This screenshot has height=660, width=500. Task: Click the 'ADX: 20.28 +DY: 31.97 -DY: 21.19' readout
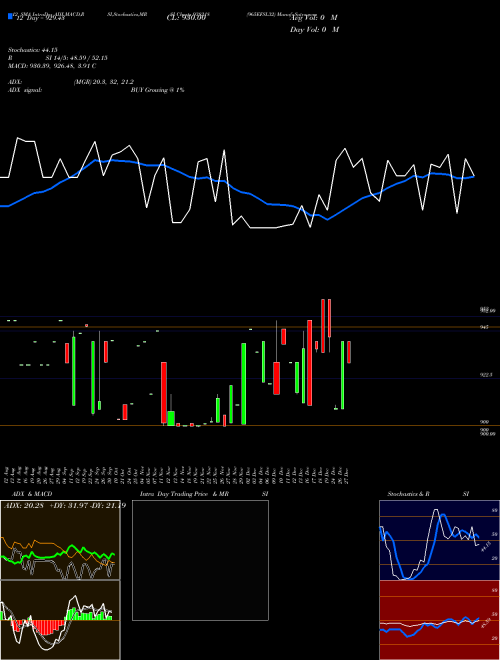[x=65, y=506]
